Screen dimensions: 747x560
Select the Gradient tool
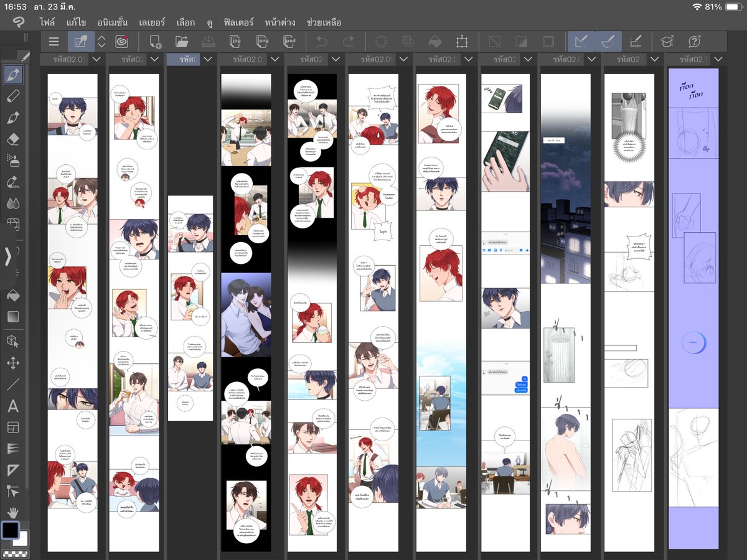click(13, 317)
